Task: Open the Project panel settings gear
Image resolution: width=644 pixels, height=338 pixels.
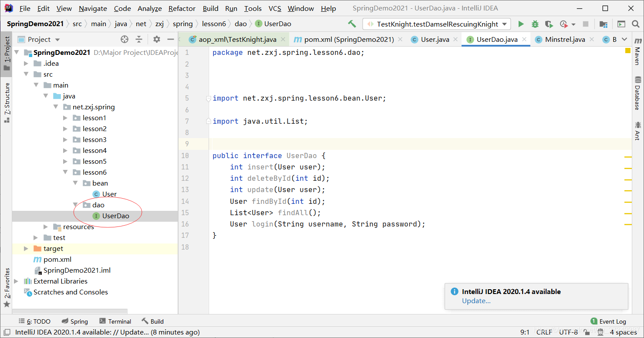Action: point(157,39)
